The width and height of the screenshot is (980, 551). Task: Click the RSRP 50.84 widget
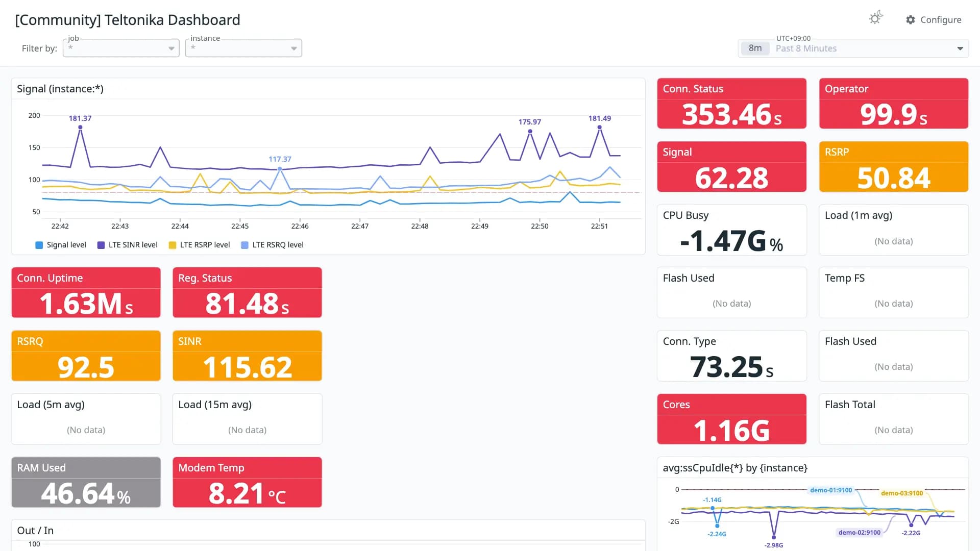click(x=893, y=167)
